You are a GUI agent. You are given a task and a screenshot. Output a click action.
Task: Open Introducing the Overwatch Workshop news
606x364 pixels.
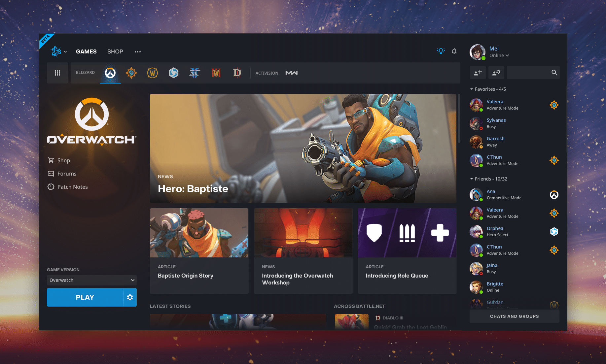point(303,251)
